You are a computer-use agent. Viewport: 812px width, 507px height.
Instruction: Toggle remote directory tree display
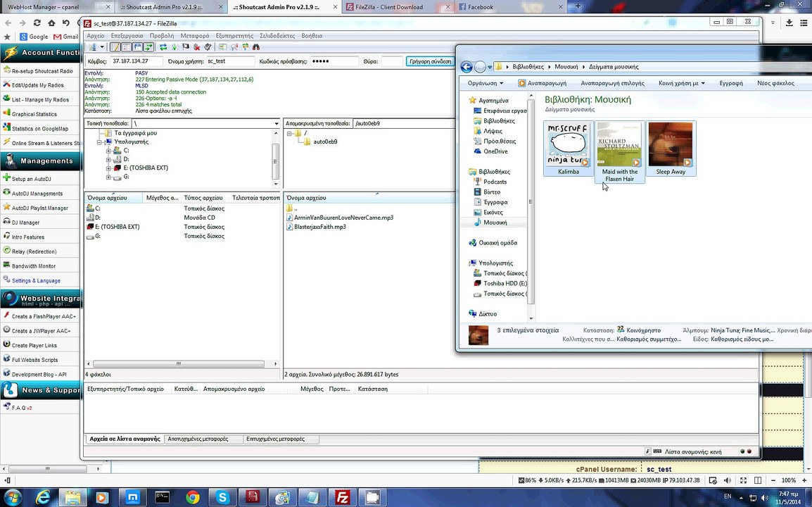pos(137,47)
